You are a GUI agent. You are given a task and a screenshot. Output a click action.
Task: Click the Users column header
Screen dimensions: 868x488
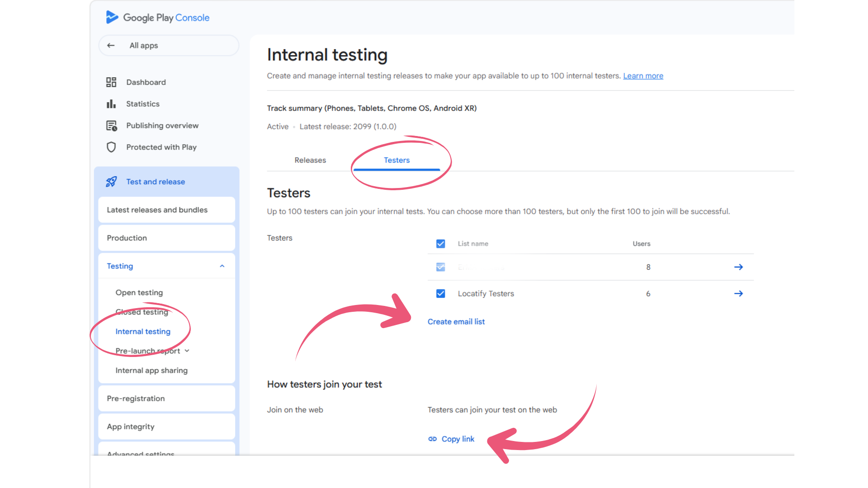[642, 244]
